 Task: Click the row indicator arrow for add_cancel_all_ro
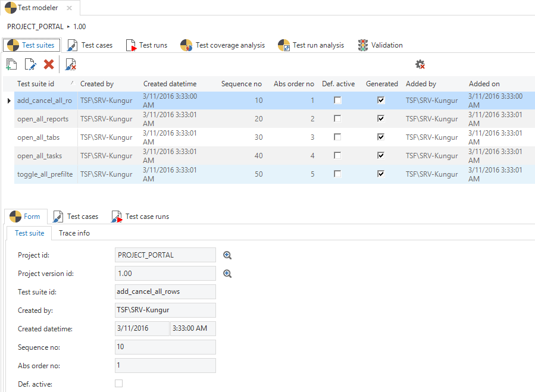point(8,101)
